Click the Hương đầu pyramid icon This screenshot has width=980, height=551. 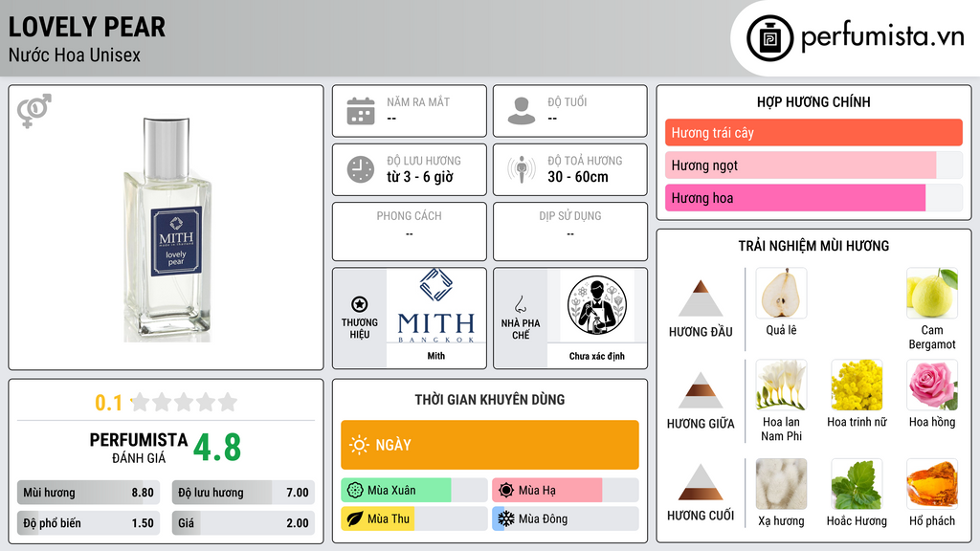[x=701, y=298]
